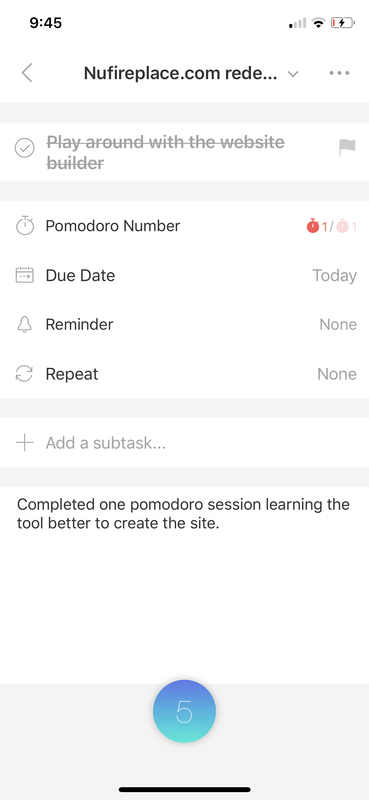Tap the red completed pomodoro tomato counter

317,226
